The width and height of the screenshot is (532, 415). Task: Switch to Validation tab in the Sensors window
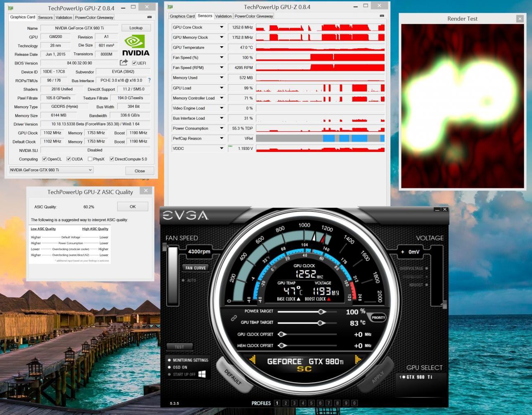[223, 16]
